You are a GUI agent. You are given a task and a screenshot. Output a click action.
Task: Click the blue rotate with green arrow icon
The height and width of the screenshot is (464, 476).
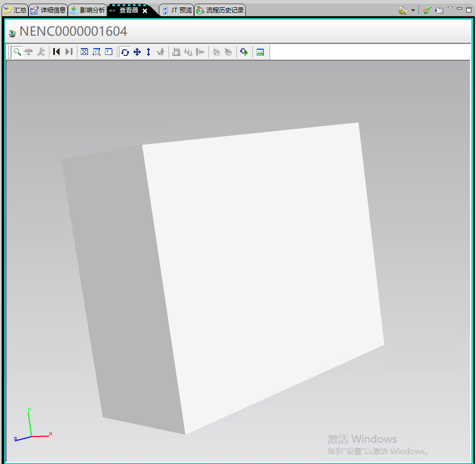[244, 52]
